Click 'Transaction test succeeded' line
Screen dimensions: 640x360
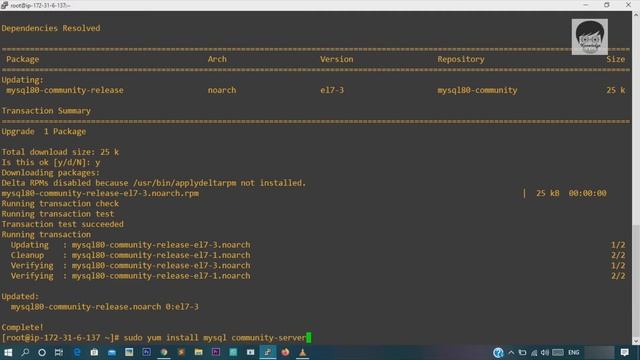click(62, 224)
